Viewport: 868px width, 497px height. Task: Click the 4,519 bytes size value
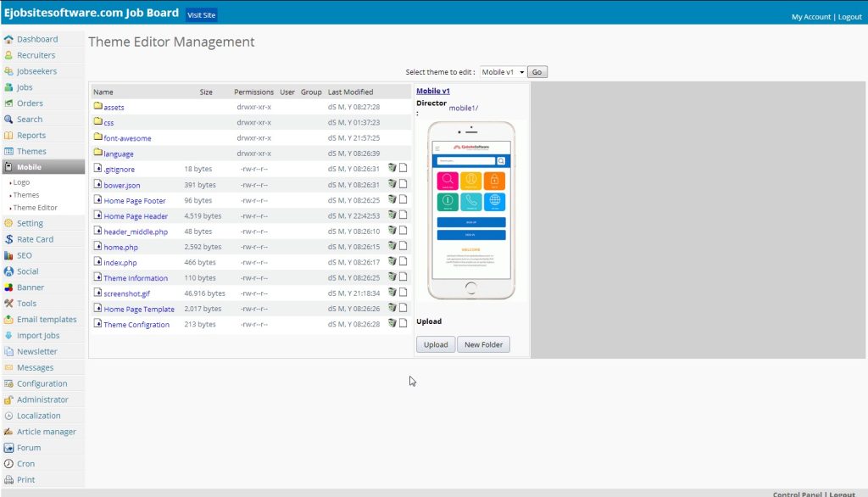(203, 215)
